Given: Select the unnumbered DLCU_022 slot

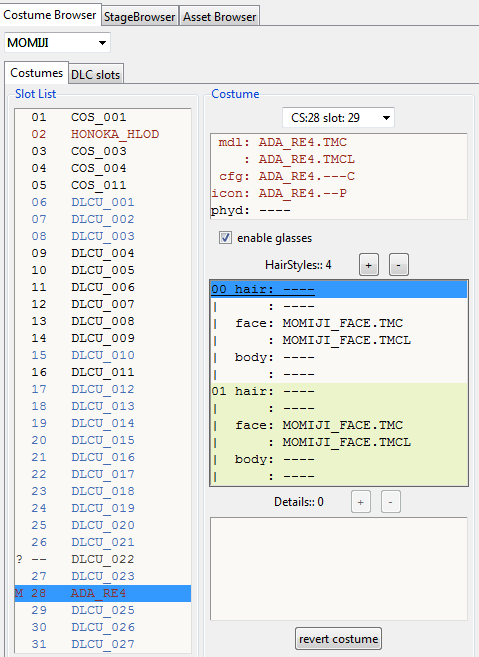Looking at the screenshot, I should pos(103,559).
